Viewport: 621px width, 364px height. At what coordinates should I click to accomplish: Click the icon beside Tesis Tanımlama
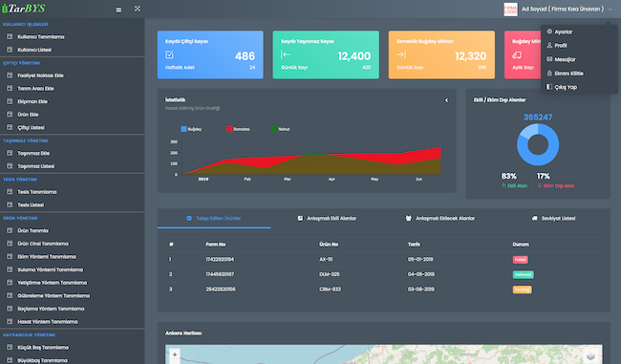(x=10, y=192)
